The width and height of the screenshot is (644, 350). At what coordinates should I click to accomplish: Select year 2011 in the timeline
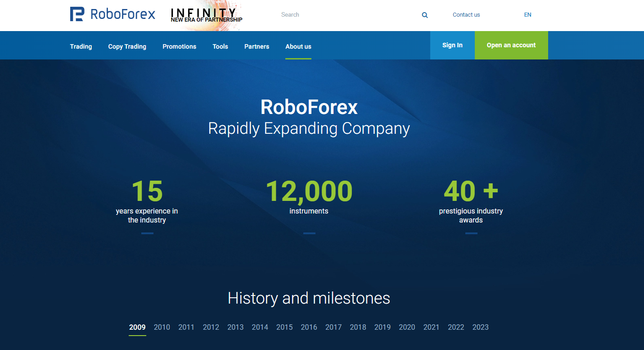point(186,327)
